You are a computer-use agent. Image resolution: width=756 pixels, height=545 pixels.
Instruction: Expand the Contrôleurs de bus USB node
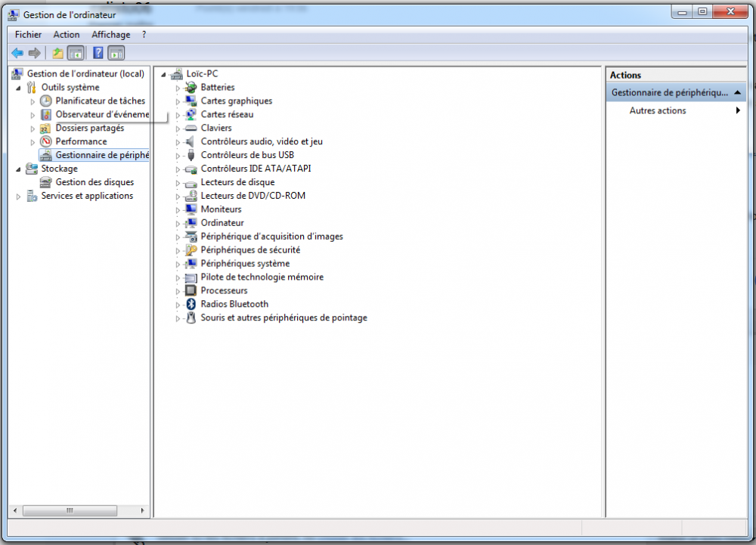pyautogui.click(x=178, y=156)
